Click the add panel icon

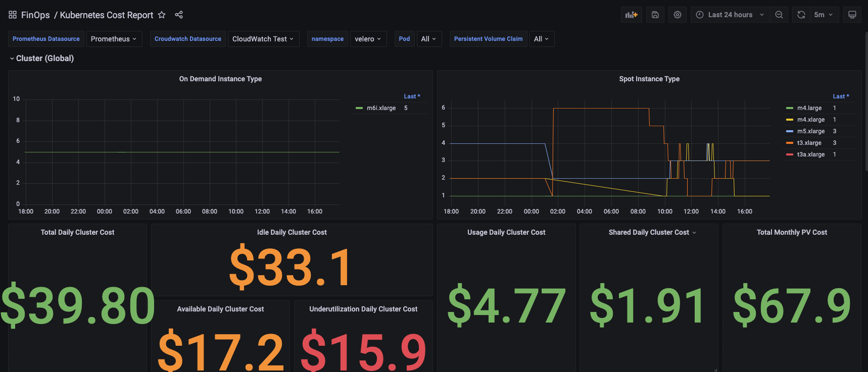point(632,15)
